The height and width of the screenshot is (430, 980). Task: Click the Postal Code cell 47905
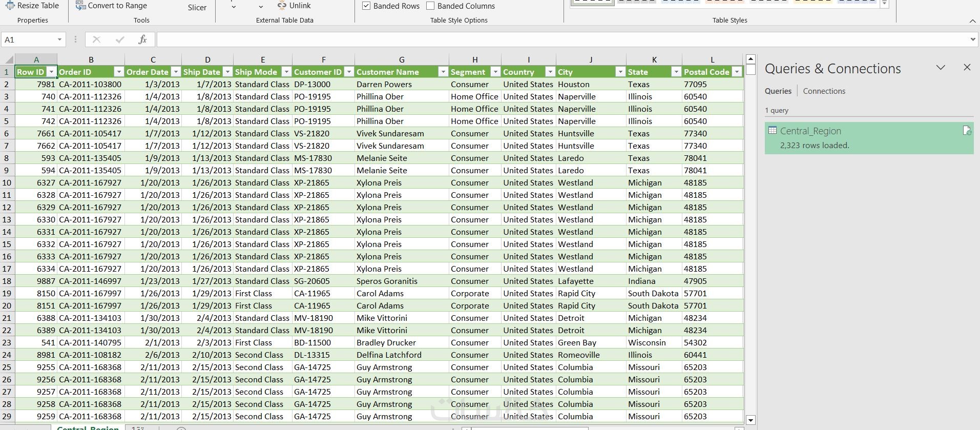713,281
